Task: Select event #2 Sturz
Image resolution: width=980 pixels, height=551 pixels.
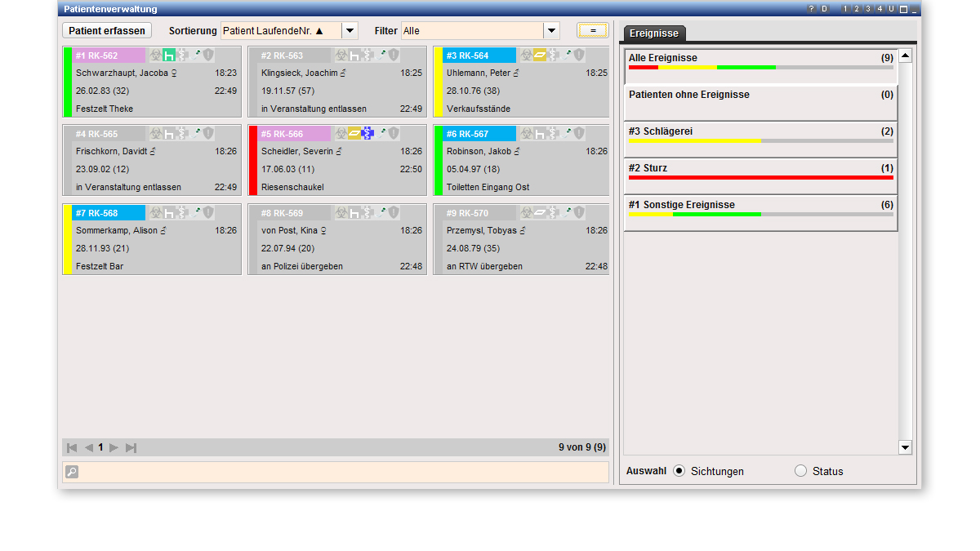Action: click(760, 176)
